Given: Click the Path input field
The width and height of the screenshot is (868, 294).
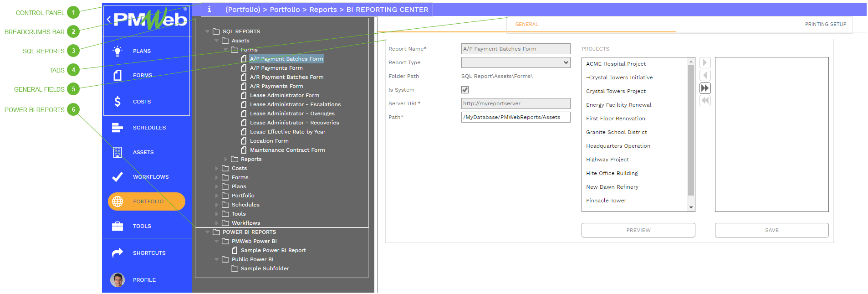Looking at the screenshot, I should click(x=516, y=117).
